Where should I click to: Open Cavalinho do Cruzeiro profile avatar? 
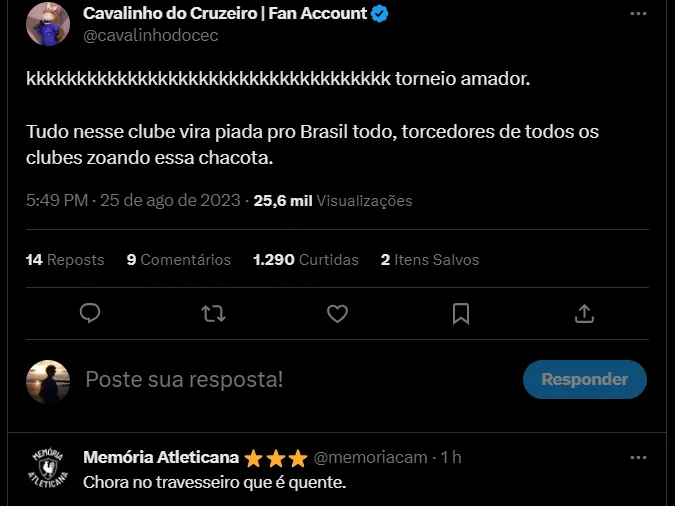coord(47,24)
